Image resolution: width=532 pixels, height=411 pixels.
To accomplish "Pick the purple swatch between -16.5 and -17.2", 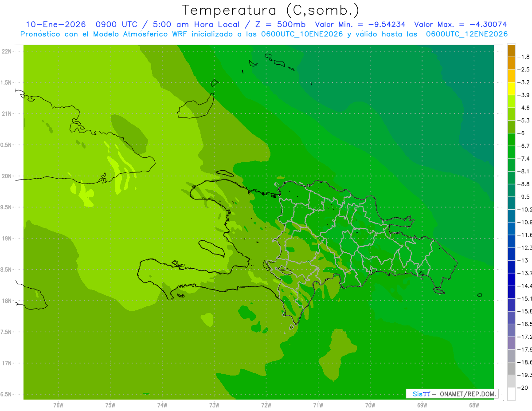I will (x=512, y=330).
